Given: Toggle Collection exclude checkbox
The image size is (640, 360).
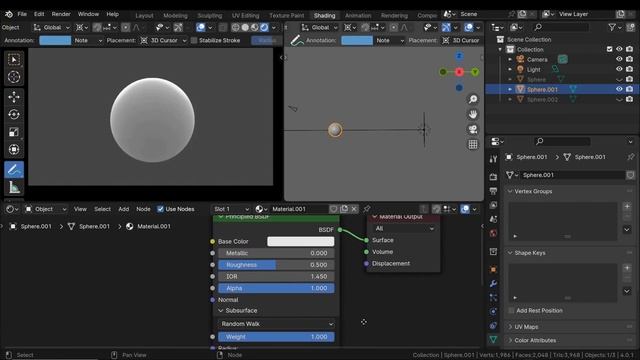Looking at the screenshot, I should click(x=609, y=49).
